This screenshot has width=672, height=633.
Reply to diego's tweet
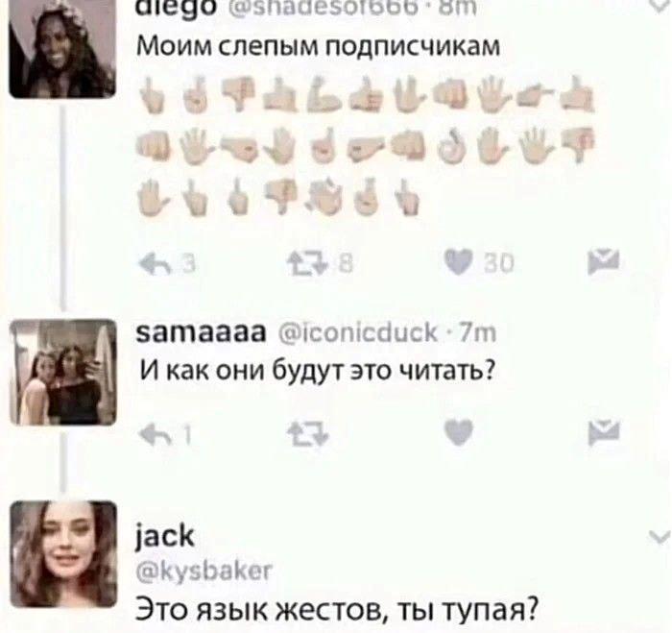[x=155, y=262]
